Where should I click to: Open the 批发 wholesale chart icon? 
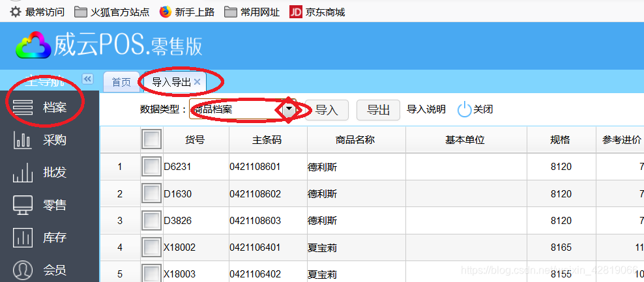[23, 173]
